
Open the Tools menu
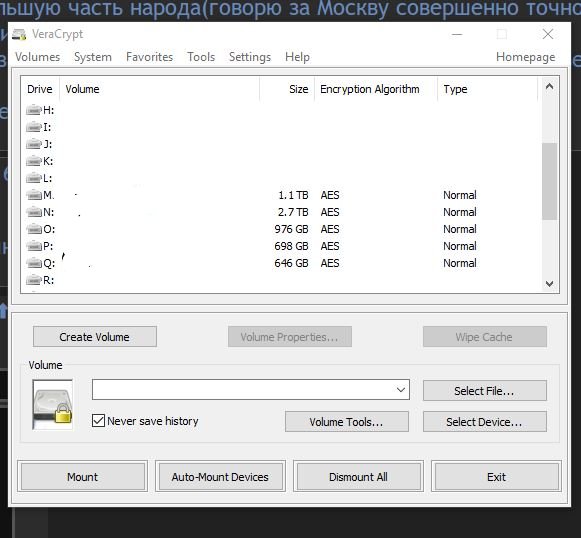201,57
